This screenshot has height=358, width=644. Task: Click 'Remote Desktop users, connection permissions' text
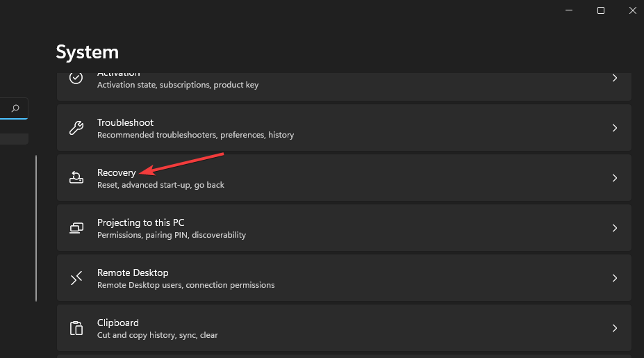(185, 285)
